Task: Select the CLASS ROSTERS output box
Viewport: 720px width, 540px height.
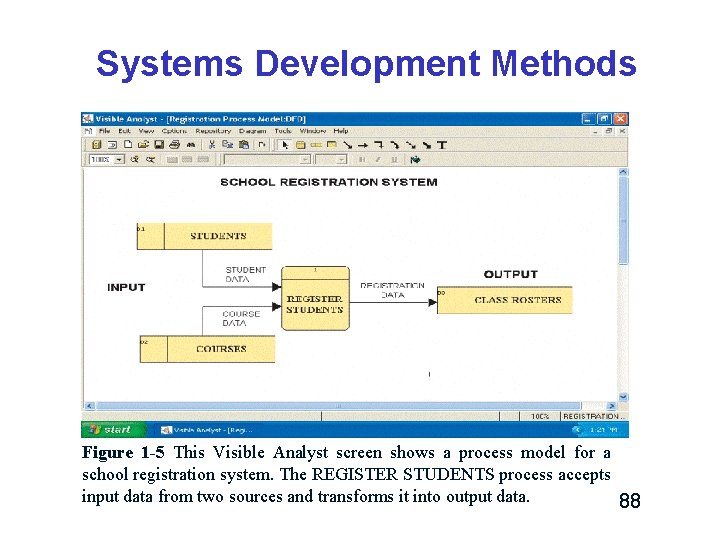Action: click(505, 300)
